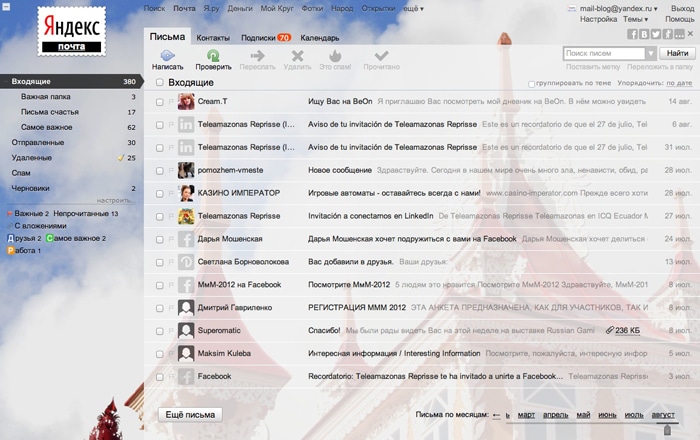This screenshot has width=700, height=440.
Task: Toggle the select-all checkbox beside Входящие header
Action: pyautogui.click(x=159, y=82)
